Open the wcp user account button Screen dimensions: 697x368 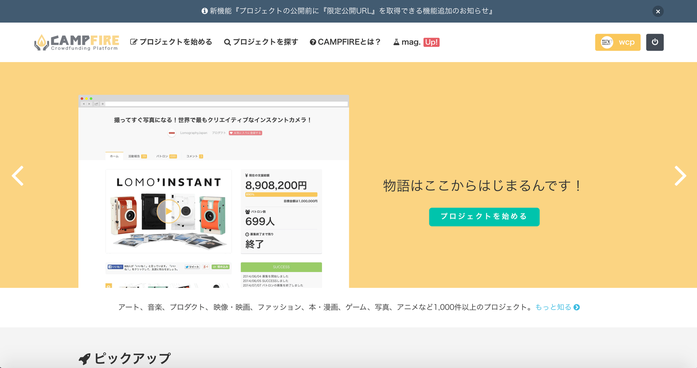click(617, 42)
